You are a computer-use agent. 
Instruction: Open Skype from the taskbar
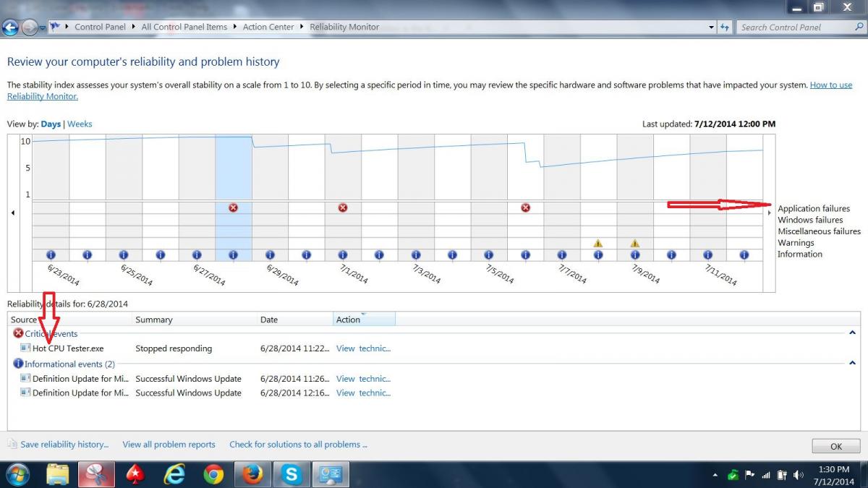click(x=292, y=474)
